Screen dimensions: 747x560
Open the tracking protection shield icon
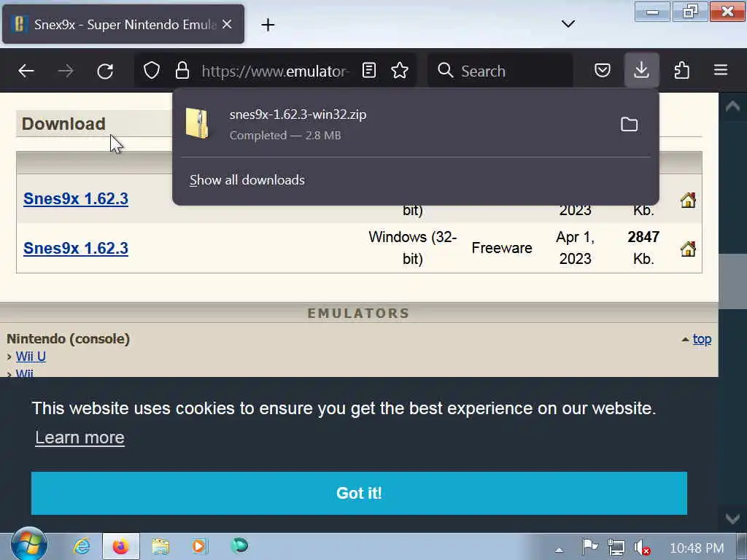[152, 71]
